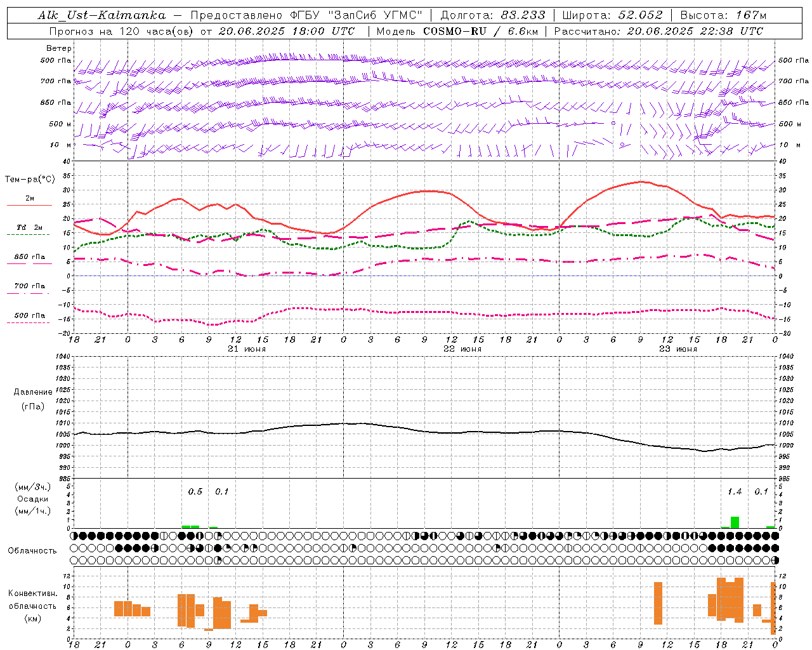Viewport: 812px width, 650px height.
Task: Click the '23 июня' date label
Action: [x=678, y=349]
